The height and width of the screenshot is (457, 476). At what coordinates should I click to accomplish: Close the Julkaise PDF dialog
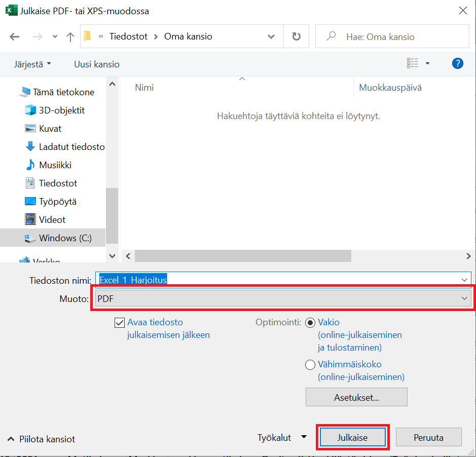coord(463,11)
